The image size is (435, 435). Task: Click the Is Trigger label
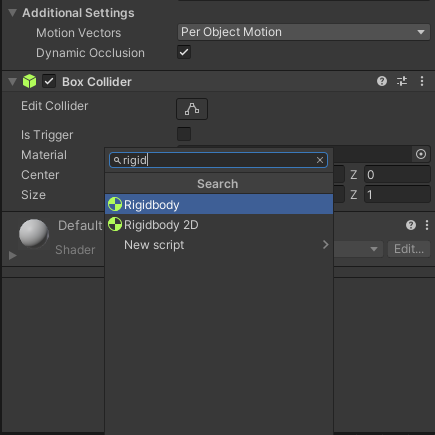point(47,135)
